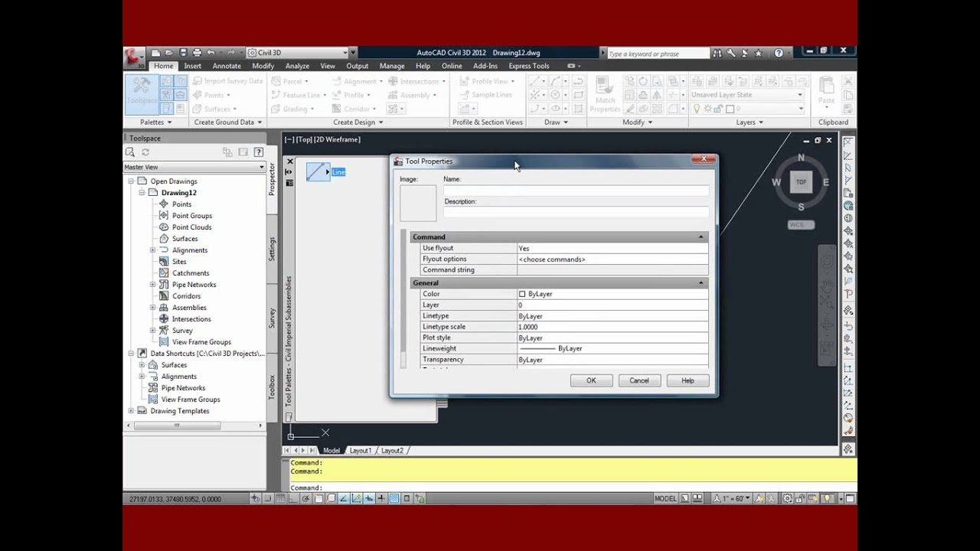Click the New drawing icon in quick access toolbar
The width and height of the screenshot is (980, 551).
click(x=155, y=53)
